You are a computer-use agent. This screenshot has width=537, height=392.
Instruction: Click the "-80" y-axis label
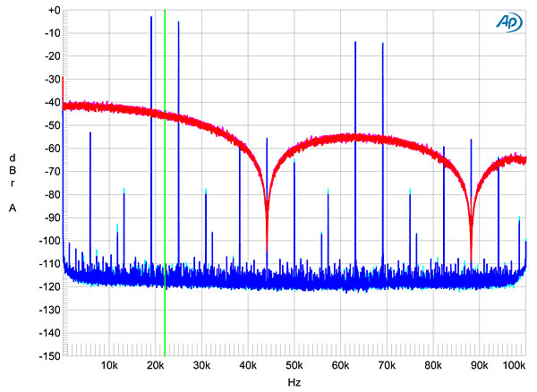[53, 194]
